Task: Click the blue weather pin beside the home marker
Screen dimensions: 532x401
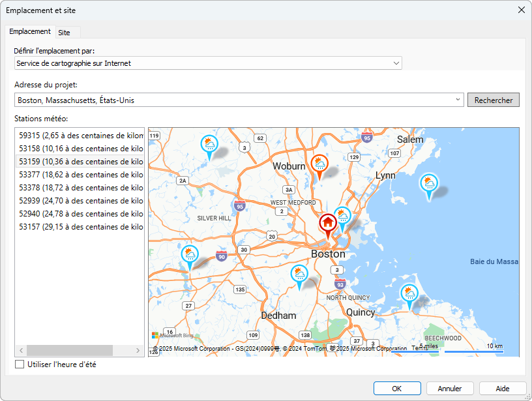Action: pyautogui.click(x=343, y=219)
